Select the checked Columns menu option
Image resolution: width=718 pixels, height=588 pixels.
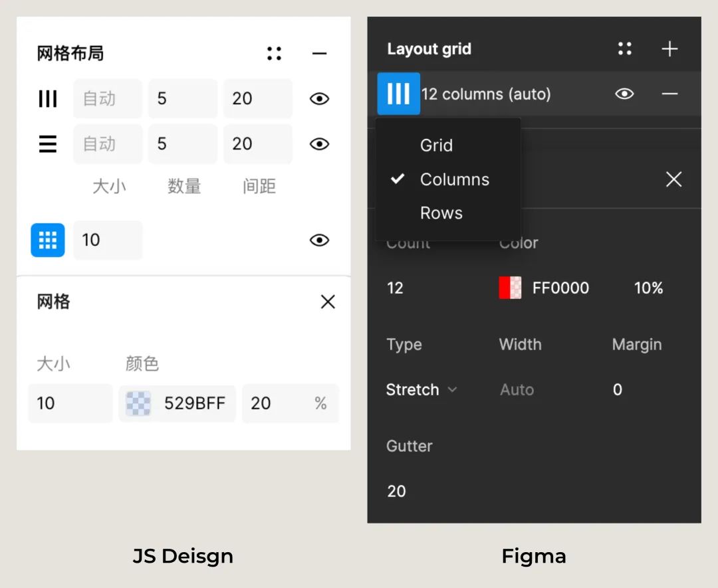[x=454, y=179]
